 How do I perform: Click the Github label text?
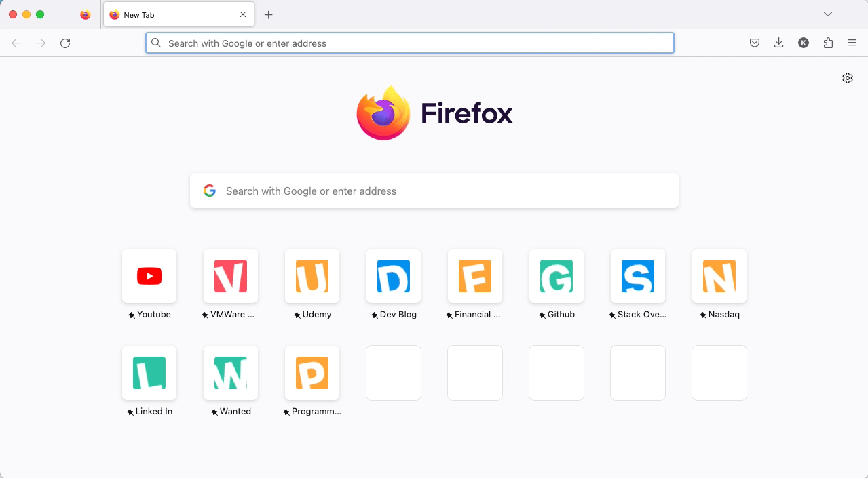[561, 315]
